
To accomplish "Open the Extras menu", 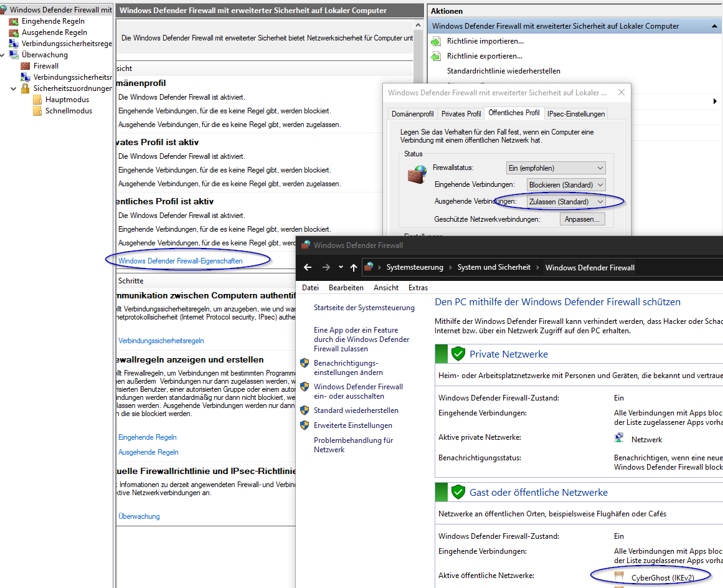I will coord(418,288).
